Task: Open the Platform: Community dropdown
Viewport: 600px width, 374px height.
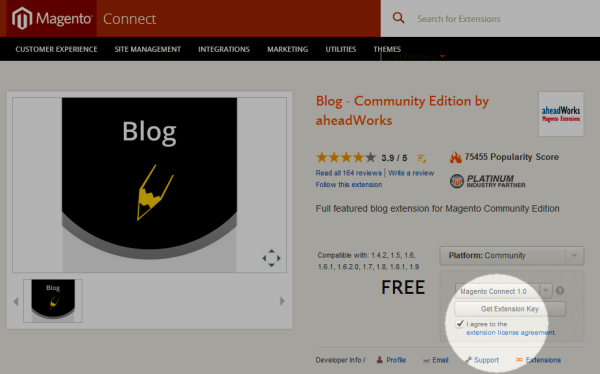Action: point(512,256)
